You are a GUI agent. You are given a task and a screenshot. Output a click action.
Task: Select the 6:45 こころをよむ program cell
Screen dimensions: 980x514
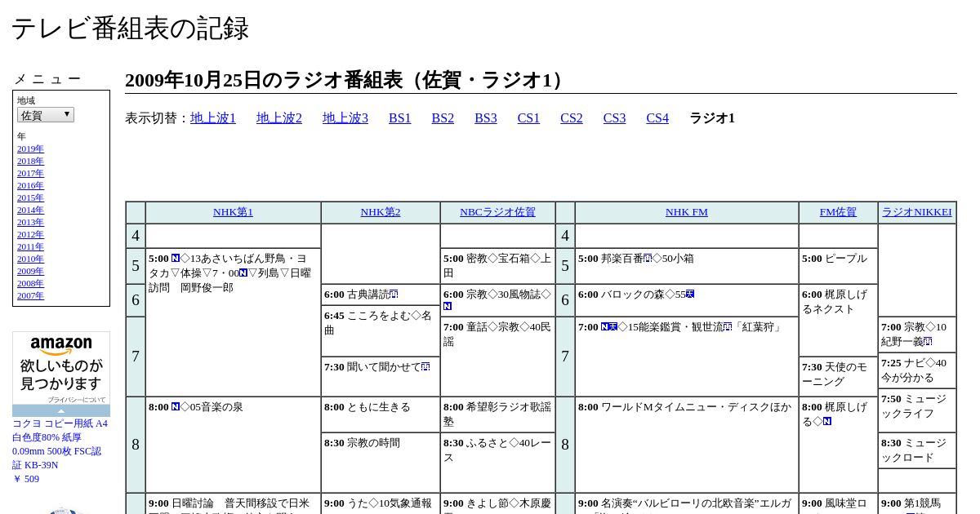(381, 331)
